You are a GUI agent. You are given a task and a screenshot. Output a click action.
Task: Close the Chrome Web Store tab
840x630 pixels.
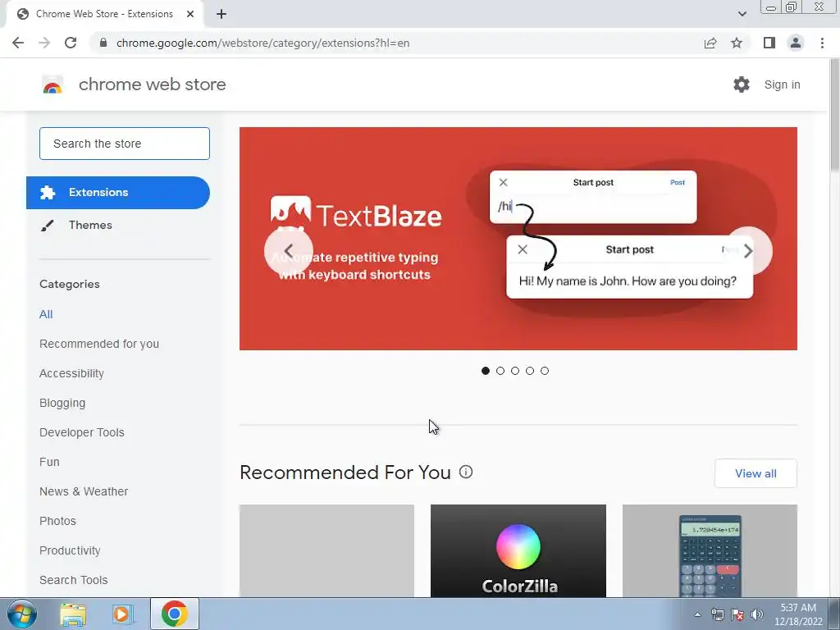coord(190,14)
